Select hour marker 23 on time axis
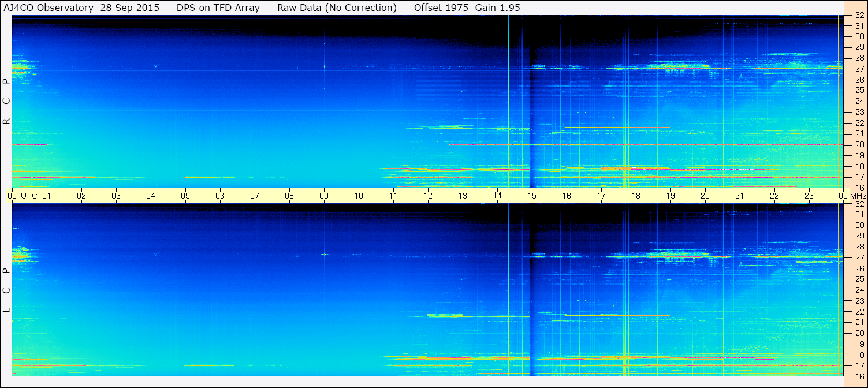Screen dimensions: 868x388 tap(809, 196)
